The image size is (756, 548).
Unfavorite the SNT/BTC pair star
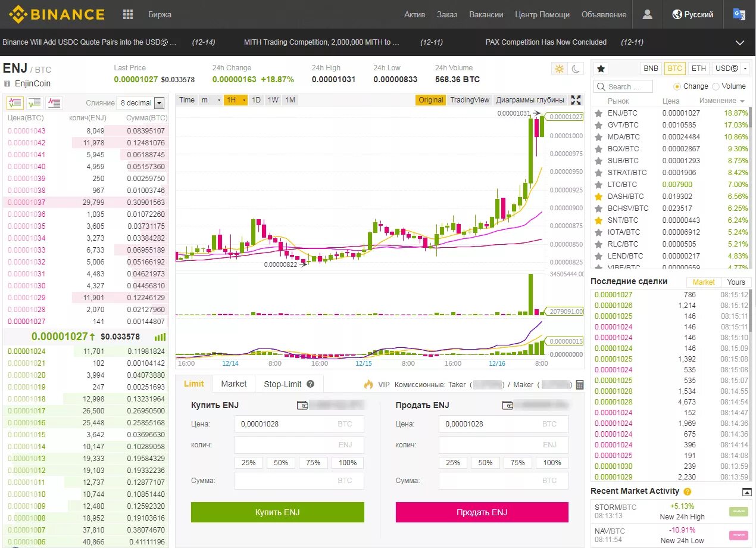coord(599,220)
